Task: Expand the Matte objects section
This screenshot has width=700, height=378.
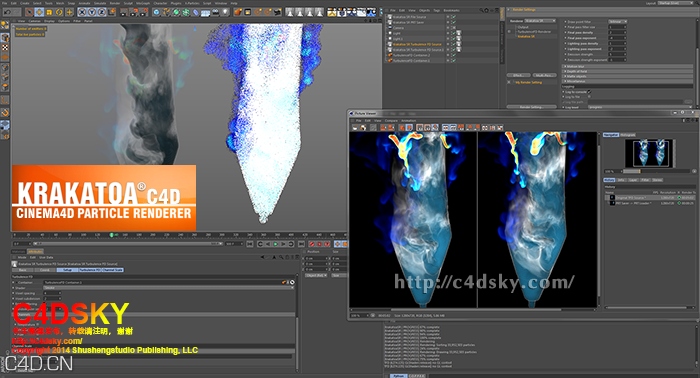Action: 627,76
